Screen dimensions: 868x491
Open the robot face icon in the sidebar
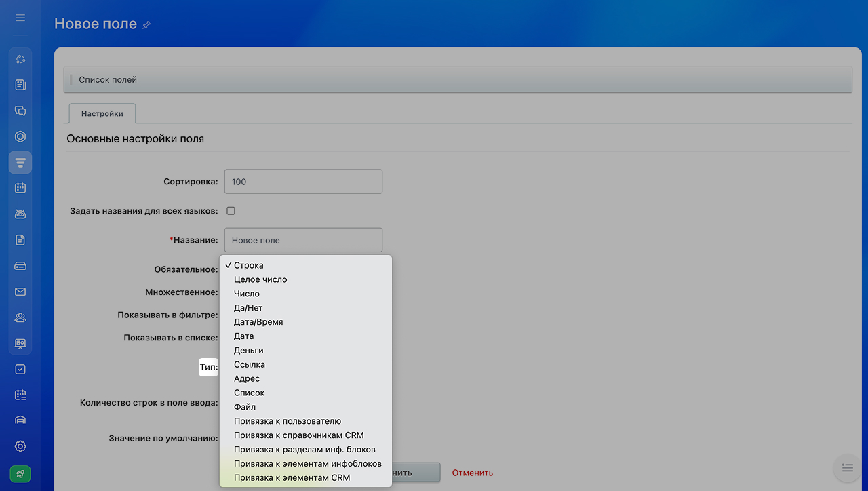(20, 214)
